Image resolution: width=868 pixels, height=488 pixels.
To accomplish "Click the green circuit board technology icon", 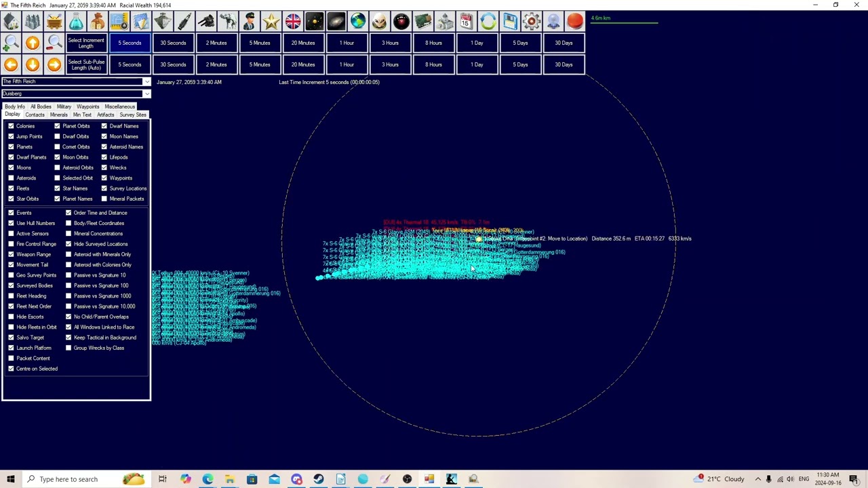I will pos(423,22).
